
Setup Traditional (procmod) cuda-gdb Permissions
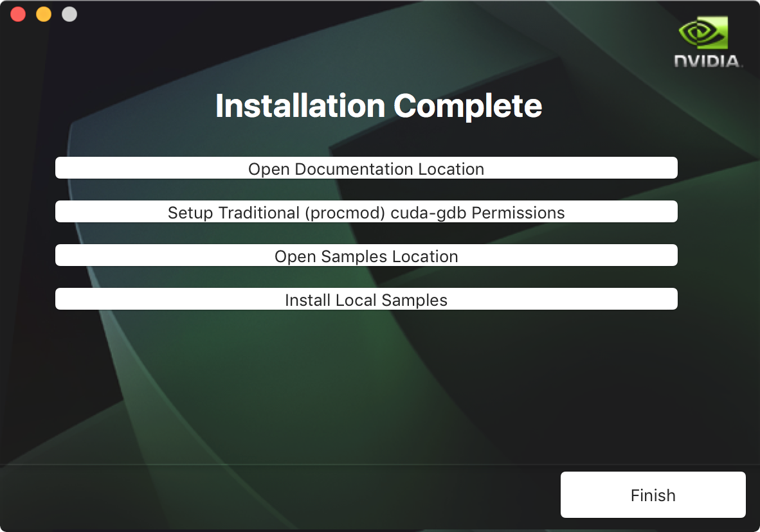coord(366,211)
